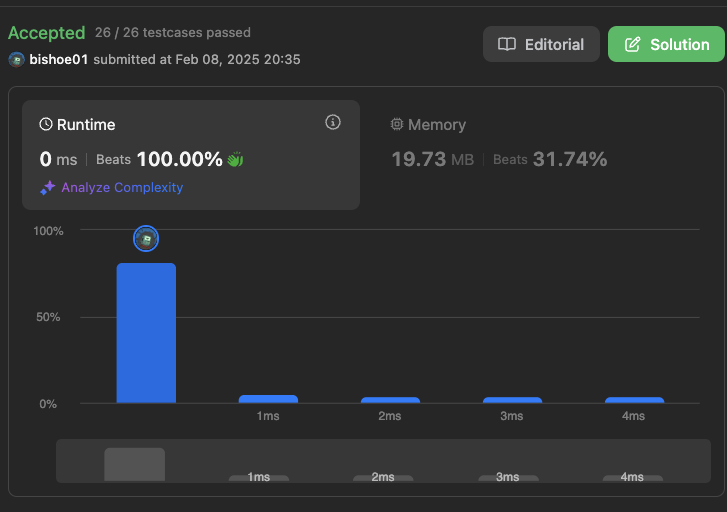The height and width of the screenshot is (512, 727).
Task: Click the green Solution button
Action: click(x=666, y=44)
